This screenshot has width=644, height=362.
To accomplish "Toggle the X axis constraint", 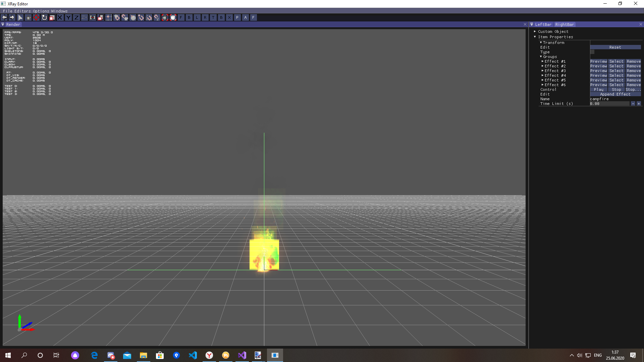I will 60,17.
